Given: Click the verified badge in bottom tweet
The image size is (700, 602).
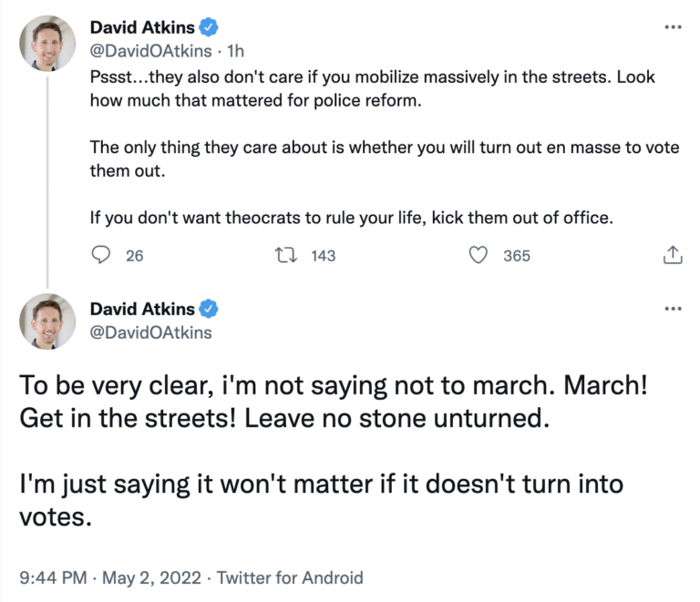Looking at the screenshot, I should (x=209, y=309).
